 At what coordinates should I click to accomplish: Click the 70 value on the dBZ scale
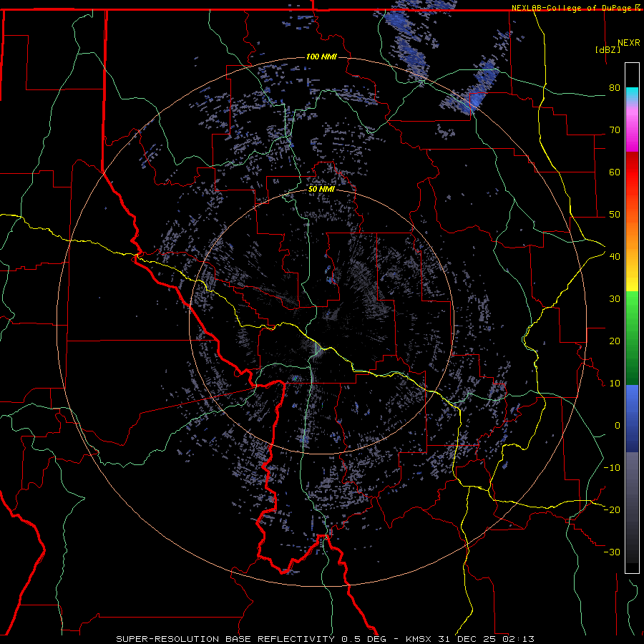coord(615,130)
